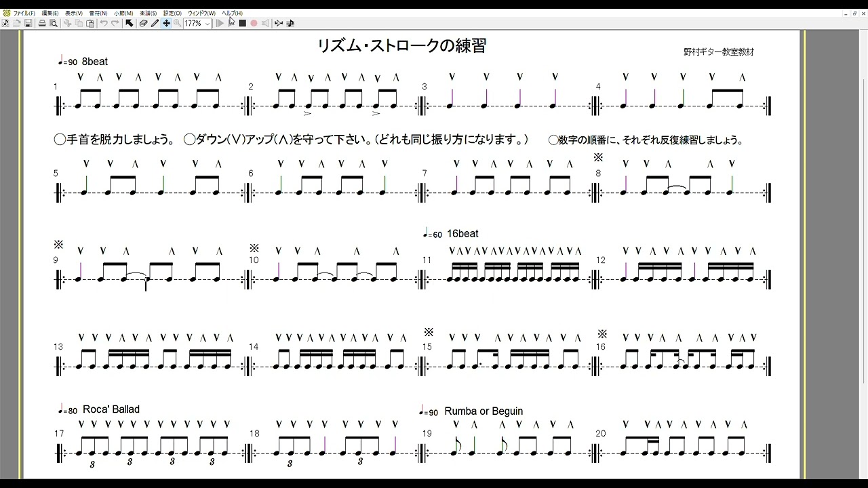The height and width of the screenshot is (488, 868).
Task: Click measure number 17
Action: click(x=59, y=434)
